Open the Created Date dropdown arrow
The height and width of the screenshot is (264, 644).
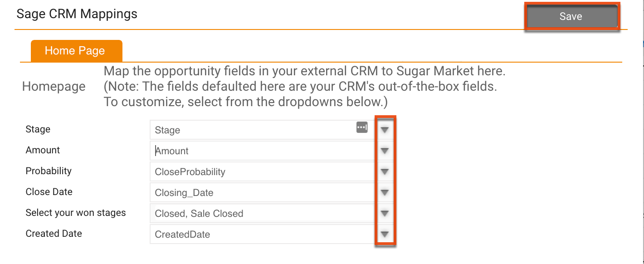(385, 234)
